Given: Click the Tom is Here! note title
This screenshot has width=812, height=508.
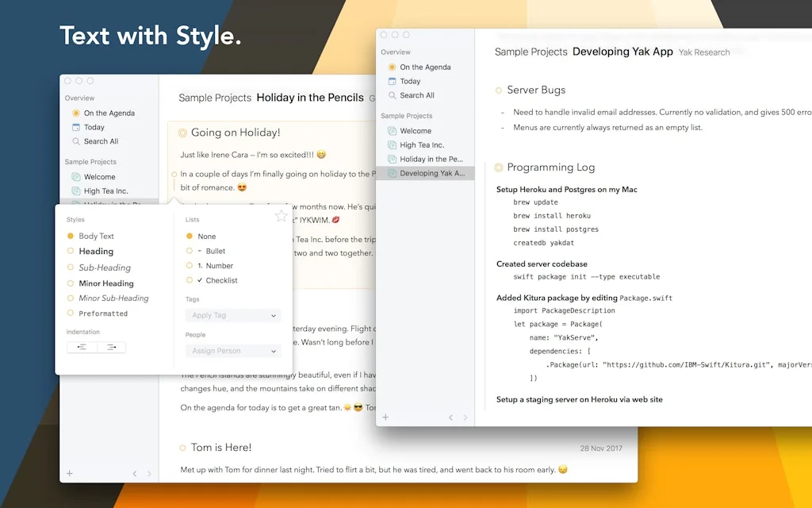Looking at the screenshot, I should click(x=221, y=448).
